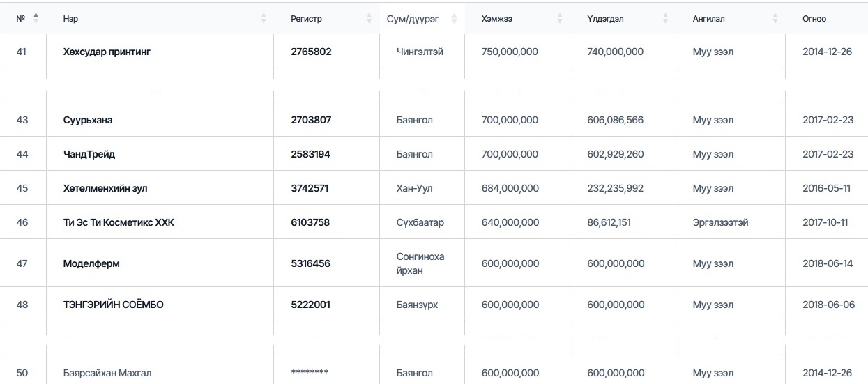This screenshot has height=384, width=868.
Task: Click the Огноо column header text
Action: tap(814, 19)
